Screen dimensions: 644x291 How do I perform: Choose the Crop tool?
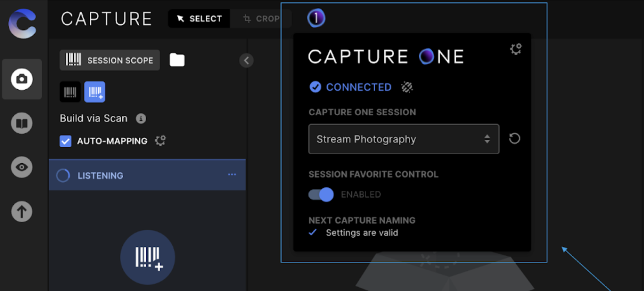pyautogui.click(x=261, y=19)
